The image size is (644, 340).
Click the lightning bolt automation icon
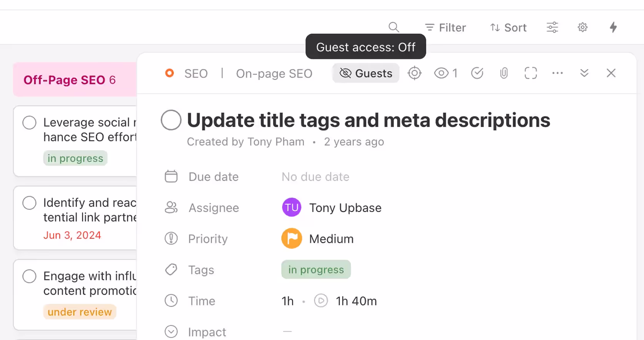click(x=613, y=27)
